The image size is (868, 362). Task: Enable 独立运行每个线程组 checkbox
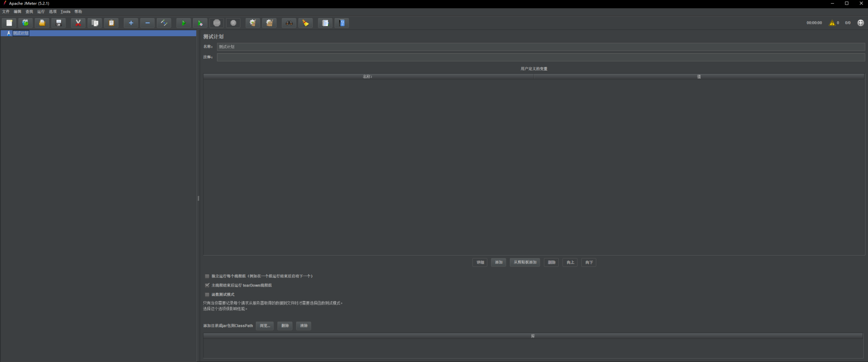tap(207, 276)
